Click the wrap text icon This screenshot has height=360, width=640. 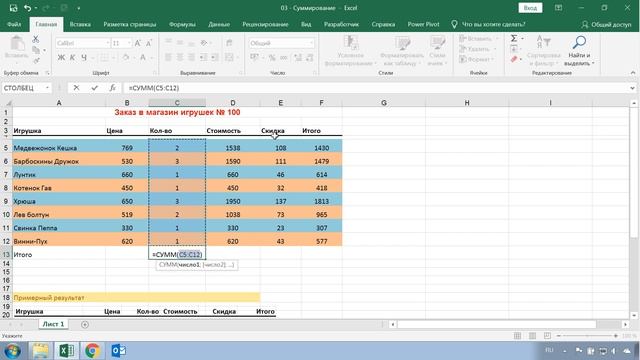click(229, 43)
